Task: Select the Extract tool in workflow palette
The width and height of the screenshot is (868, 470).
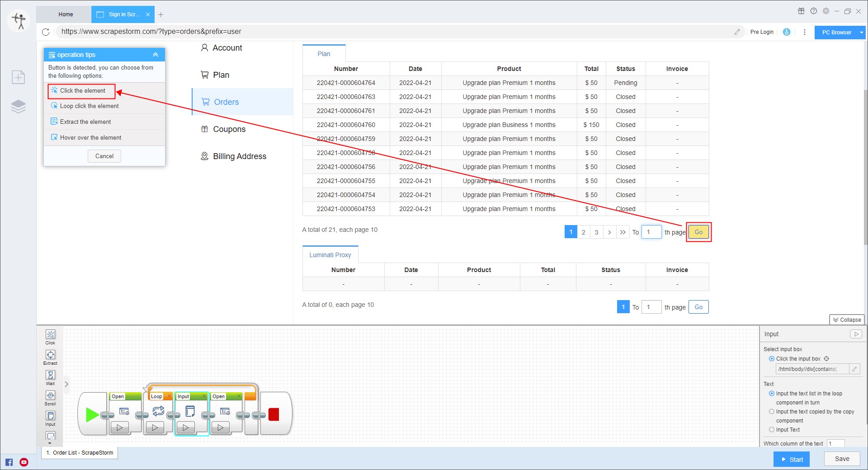Action: [50, 355]
